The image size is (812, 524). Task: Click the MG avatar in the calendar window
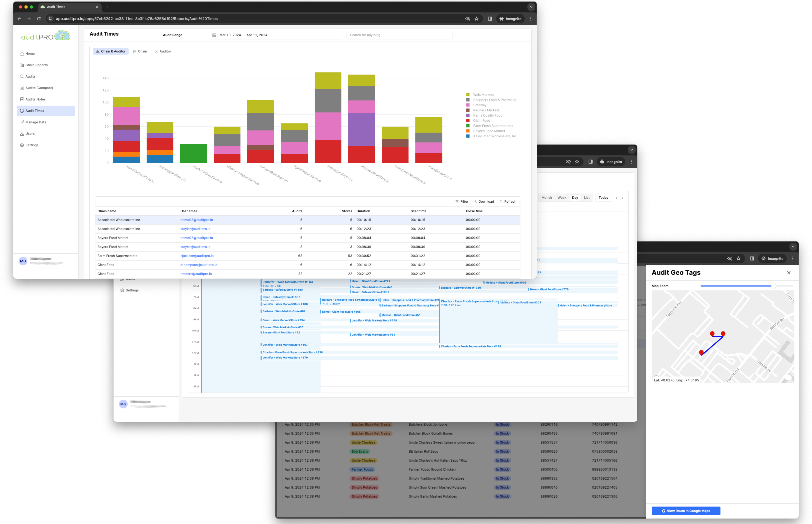[123, 404]
